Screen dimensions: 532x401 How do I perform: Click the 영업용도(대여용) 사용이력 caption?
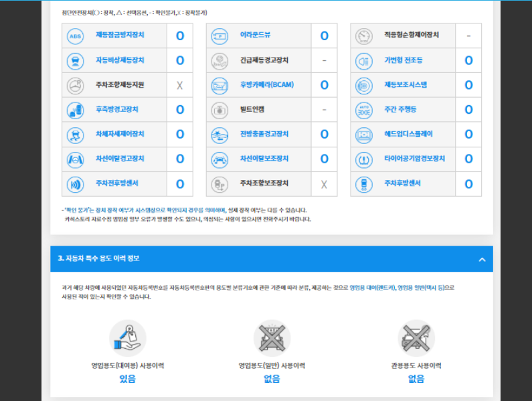tap(128, 366)
